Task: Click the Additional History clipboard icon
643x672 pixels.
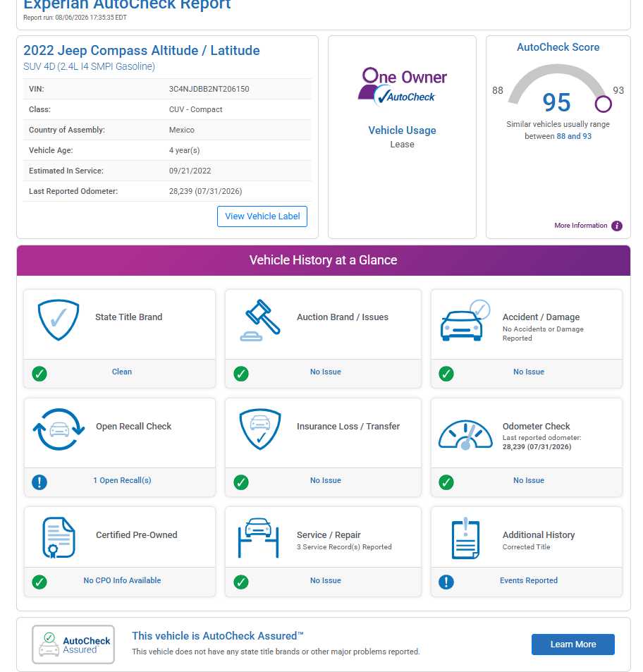Action: 465,538
